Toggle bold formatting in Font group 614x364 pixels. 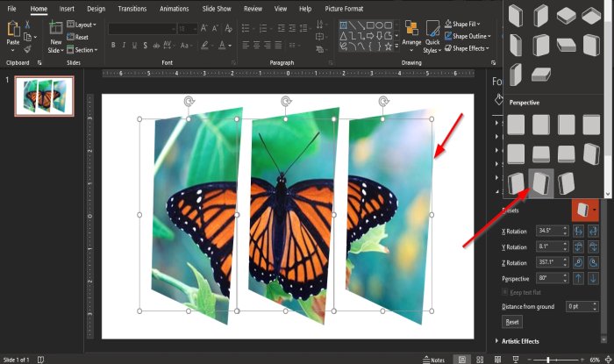114,44
